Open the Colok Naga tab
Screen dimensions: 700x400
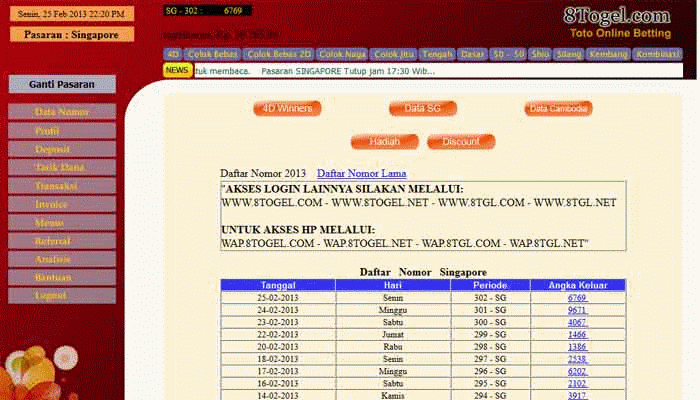342,54
